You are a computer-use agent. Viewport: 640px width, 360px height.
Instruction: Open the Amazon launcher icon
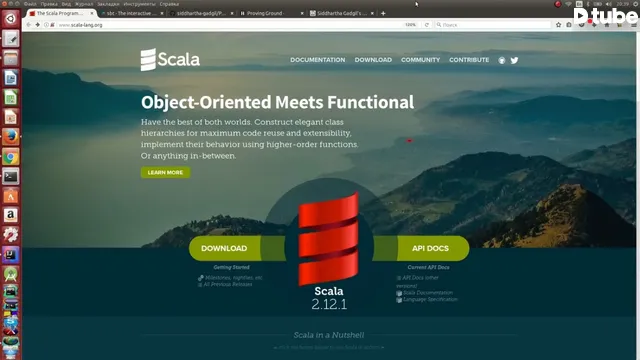click(x=11, y=215)
